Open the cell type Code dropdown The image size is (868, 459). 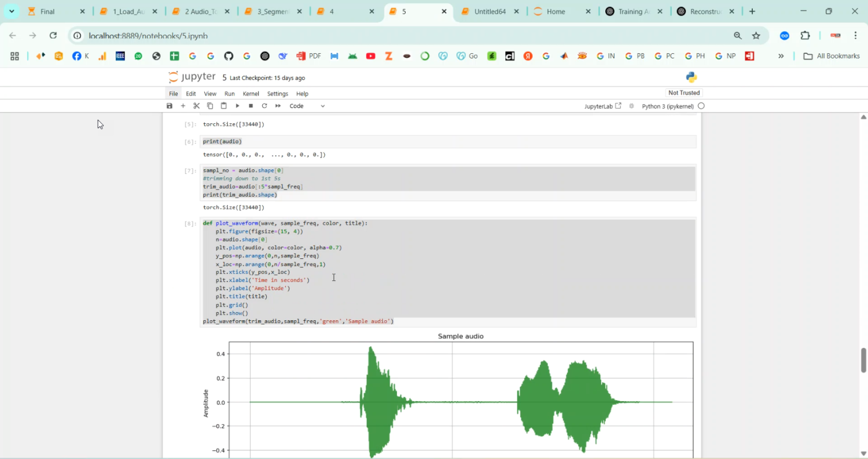(x=307, y=106)
